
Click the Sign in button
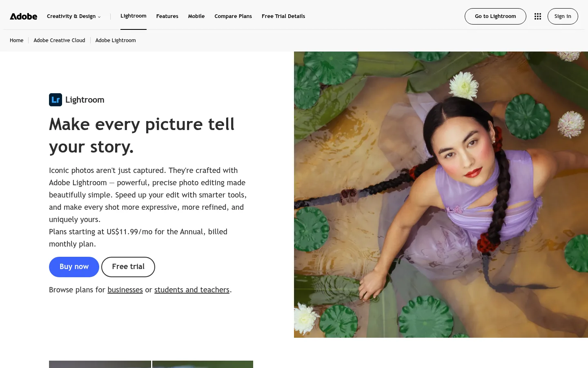pos(563,16)
